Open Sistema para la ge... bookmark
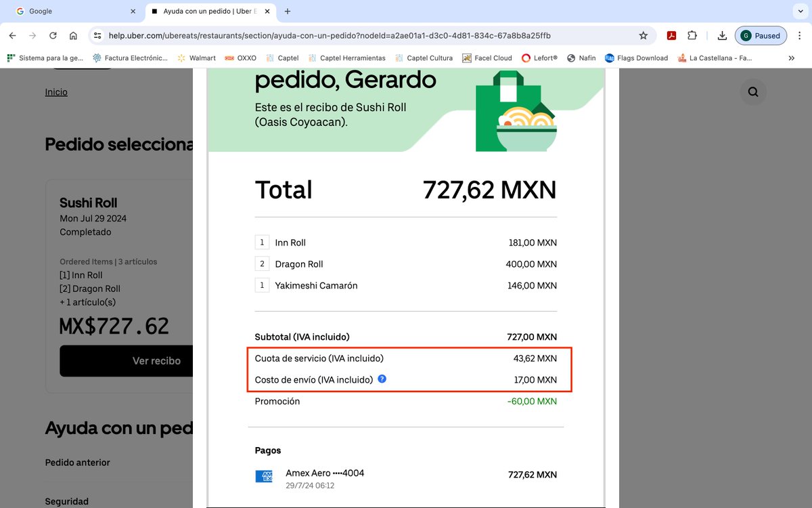Viewport: 812px width, 508px height. click(45, 58)
